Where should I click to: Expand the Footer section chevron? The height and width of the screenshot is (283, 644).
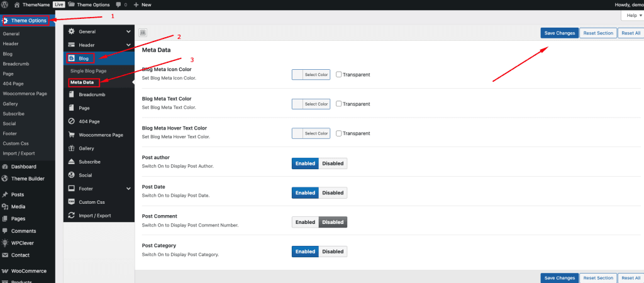128,189
